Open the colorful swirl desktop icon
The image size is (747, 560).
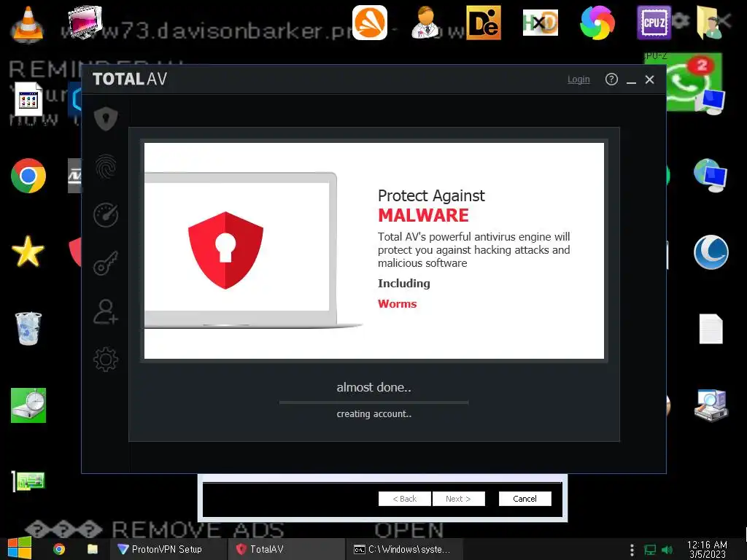597,23
